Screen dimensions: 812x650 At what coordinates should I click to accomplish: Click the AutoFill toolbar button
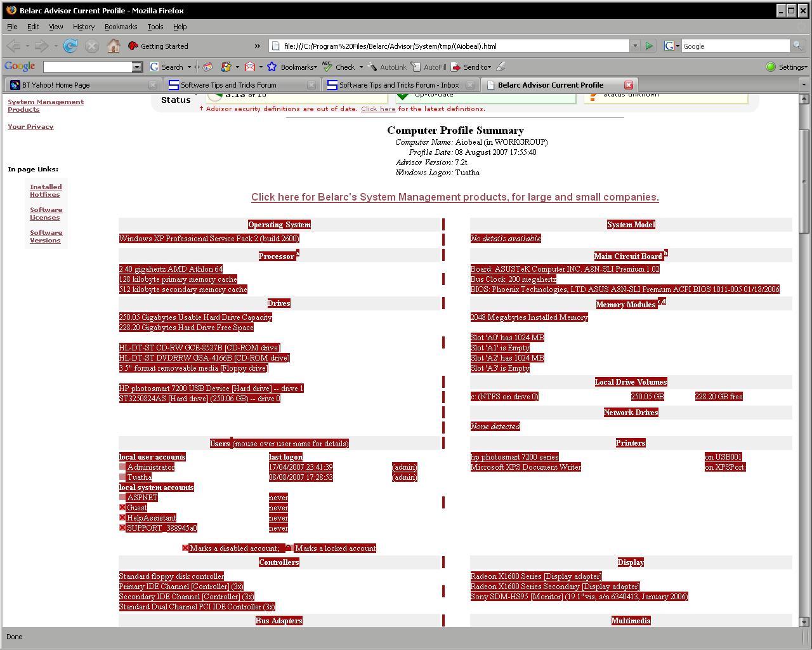(429, 67)
